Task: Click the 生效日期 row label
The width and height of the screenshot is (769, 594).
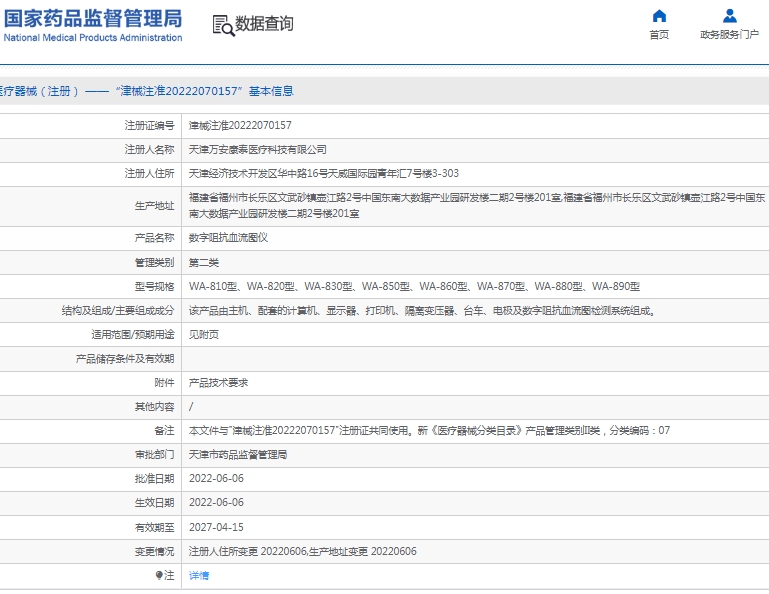Action: click(x=154, y=503)
